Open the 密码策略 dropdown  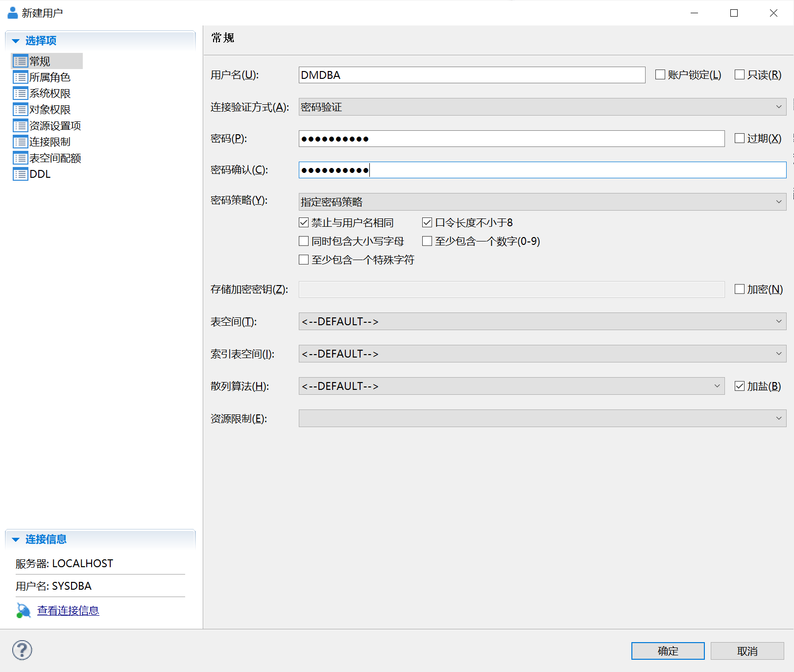pos(543,202)
